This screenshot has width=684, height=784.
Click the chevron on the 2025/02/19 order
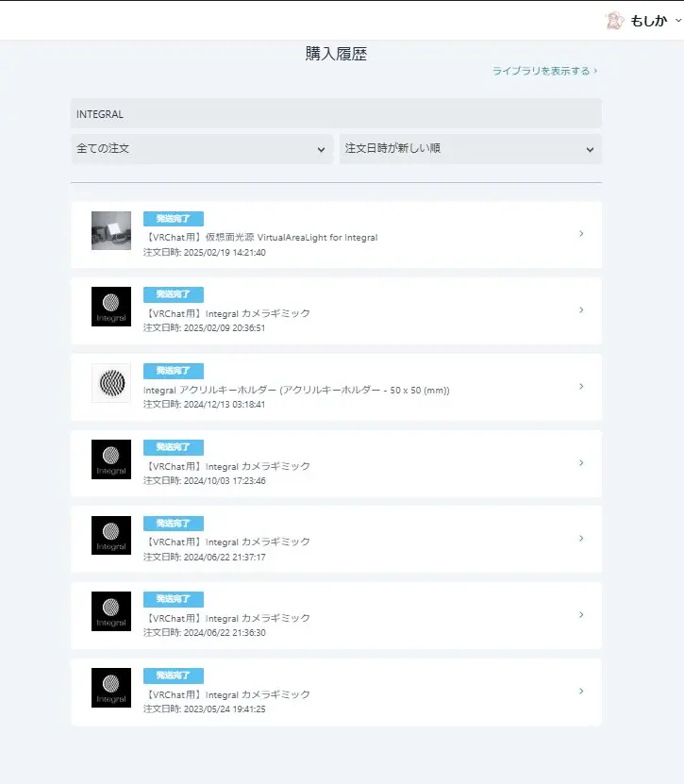coord(581,233)
